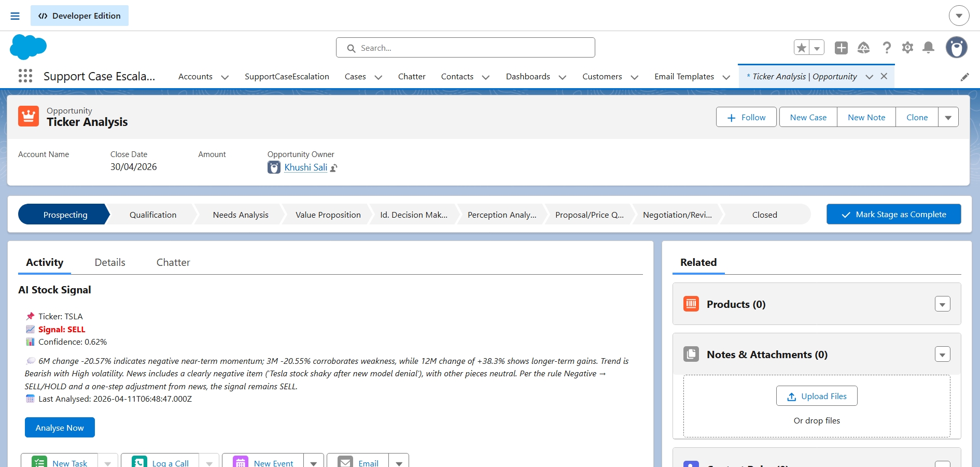Open the Accounts navigation item
Screen dimensions: 980x467
(x=195, y=76)
